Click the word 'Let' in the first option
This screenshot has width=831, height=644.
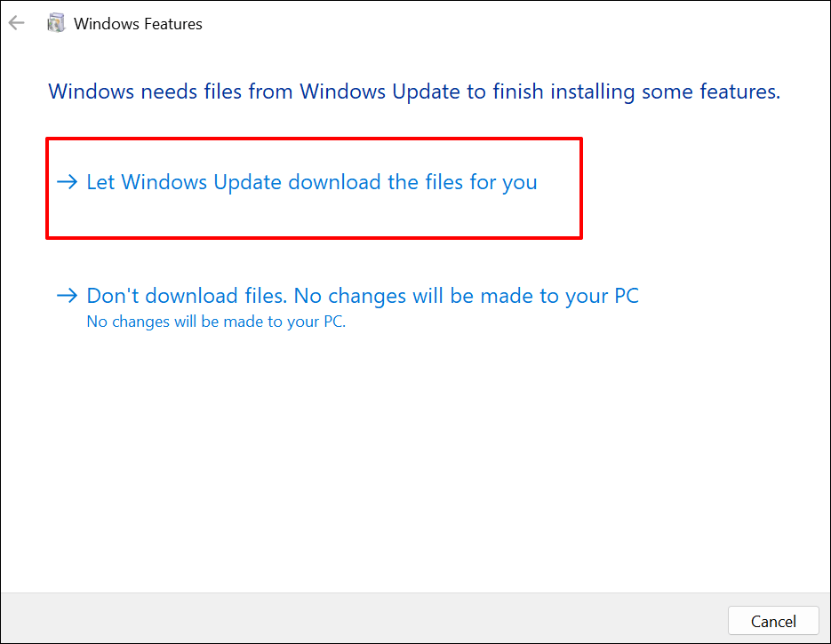point(100,182)
